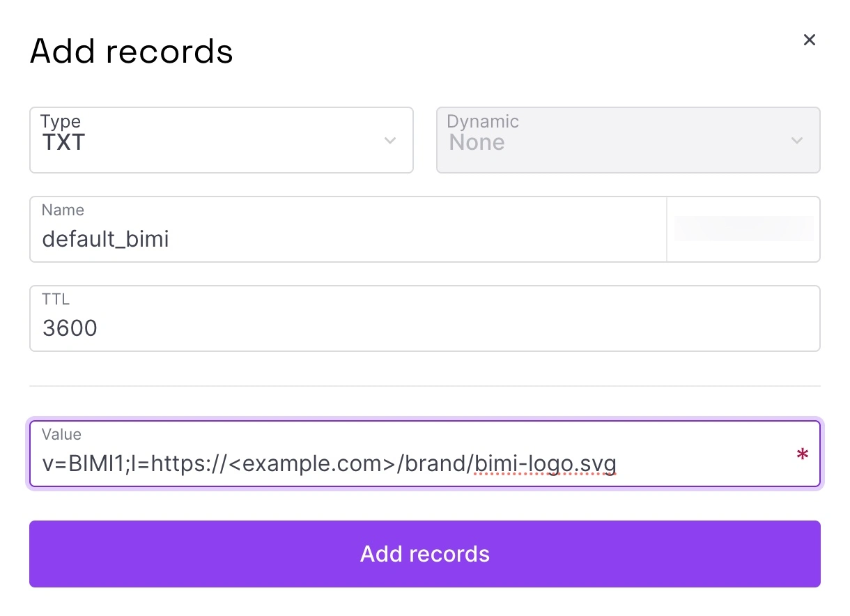Click the Dynamic field label

(482, 121)
